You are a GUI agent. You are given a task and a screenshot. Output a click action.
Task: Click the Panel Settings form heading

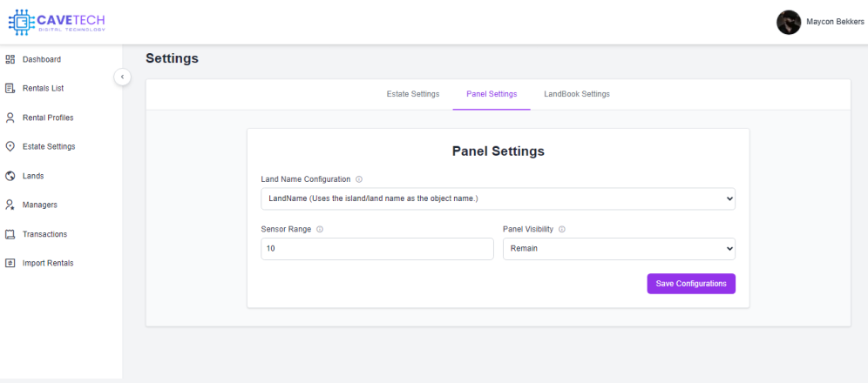498,151
